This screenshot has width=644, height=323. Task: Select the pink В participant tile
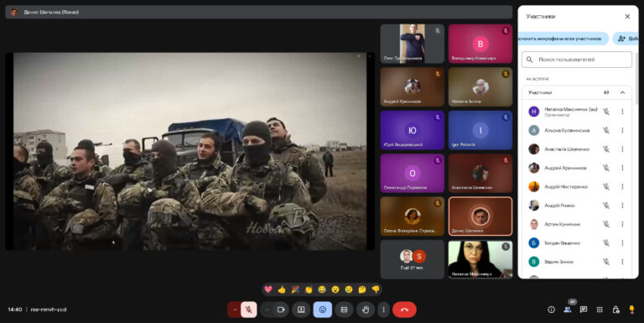(x=480, y=44)
